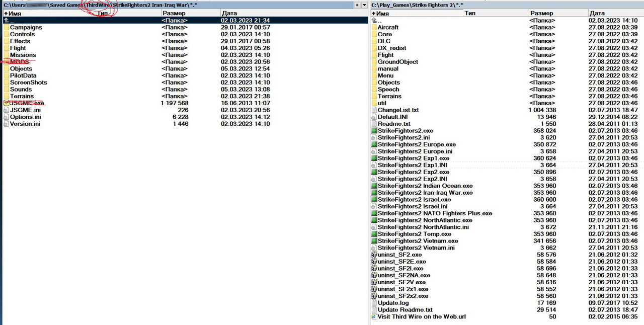The width and height of the screenshot is (644, 325).
Task: Click the StrikeFighters2.exe program icon
Action: click(x=374, y=131)
